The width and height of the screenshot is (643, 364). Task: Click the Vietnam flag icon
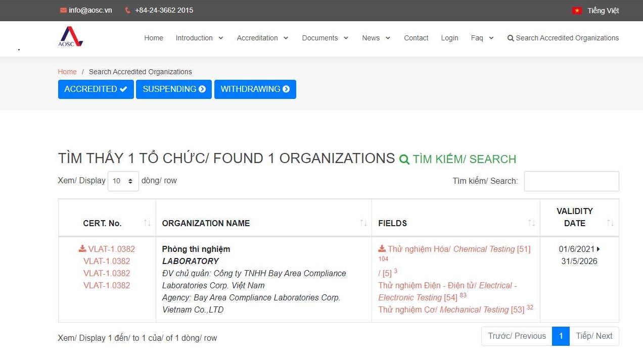coord(577,11)
